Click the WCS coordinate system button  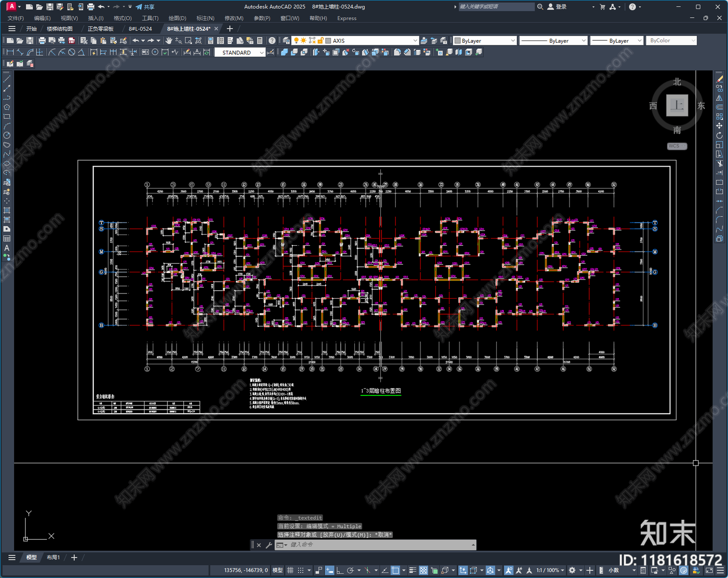click(677, 146)
